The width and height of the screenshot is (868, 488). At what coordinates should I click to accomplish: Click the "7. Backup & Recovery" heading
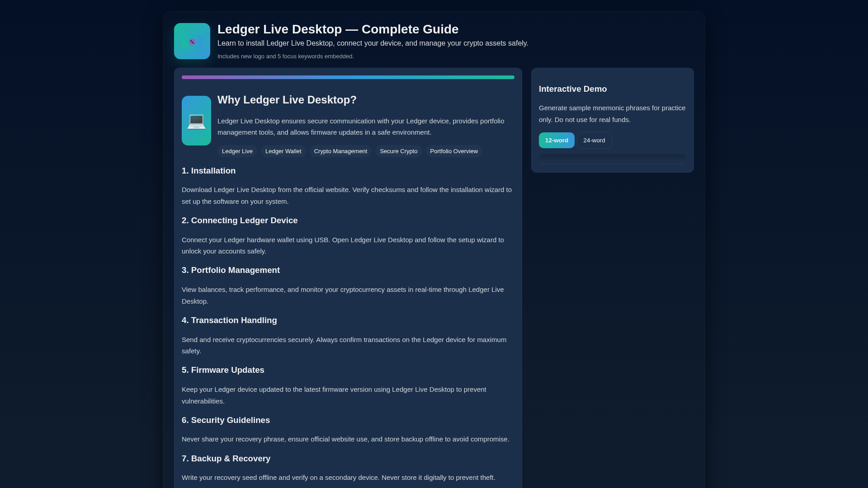point(226,459)
